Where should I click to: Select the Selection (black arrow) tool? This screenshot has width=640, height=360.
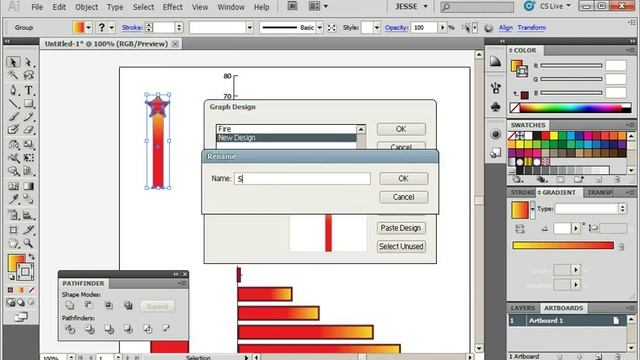pyautogui.click(x=13, y=62)
